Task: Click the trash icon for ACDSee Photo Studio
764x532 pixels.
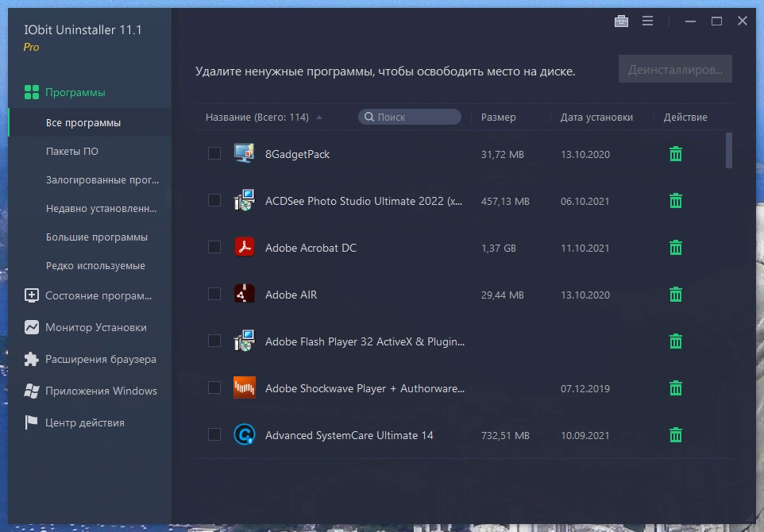Action: 675,201
